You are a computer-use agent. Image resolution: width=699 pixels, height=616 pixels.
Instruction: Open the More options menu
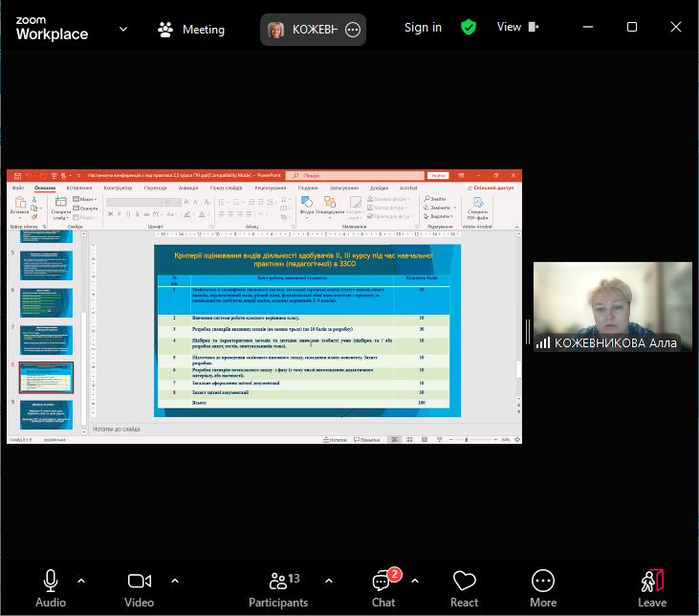543,587
